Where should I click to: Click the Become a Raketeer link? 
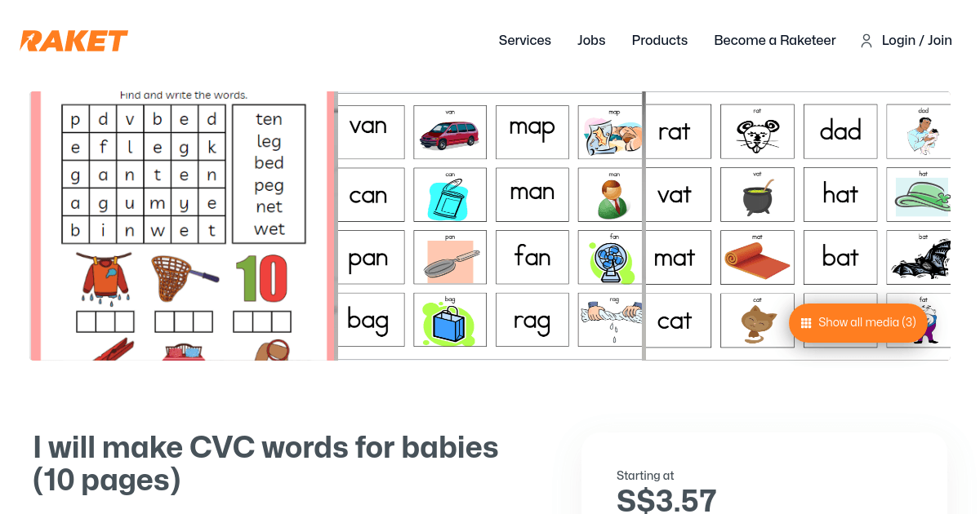coord(774,40)
